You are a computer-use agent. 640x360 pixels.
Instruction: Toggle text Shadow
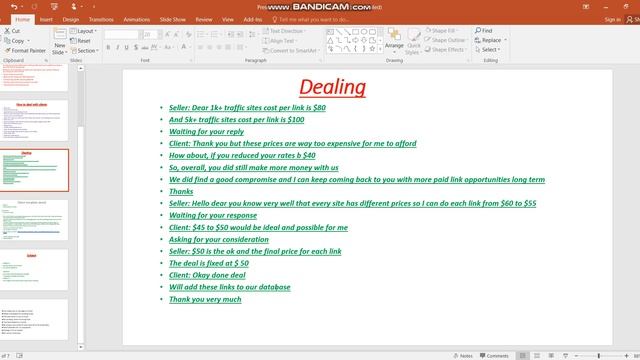(136, 47)
